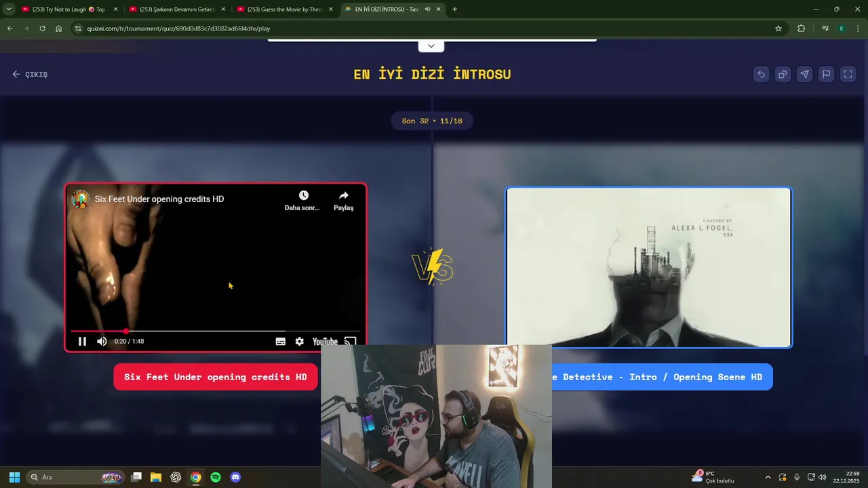Toggle fullscreen mode icon on Quizei
The height and width of the screenshot is (488, 868).
848,75
